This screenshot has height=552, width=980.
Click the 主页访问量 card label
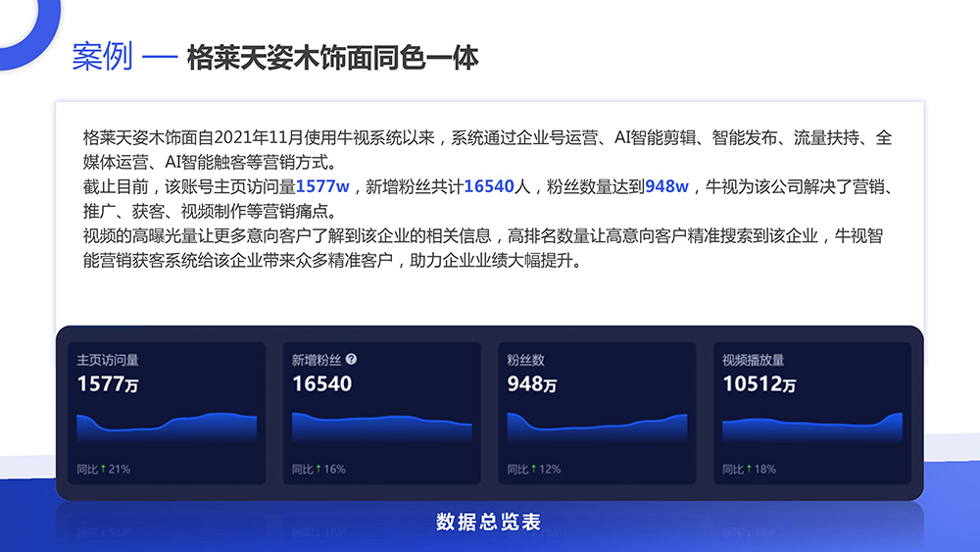[108, 360]
